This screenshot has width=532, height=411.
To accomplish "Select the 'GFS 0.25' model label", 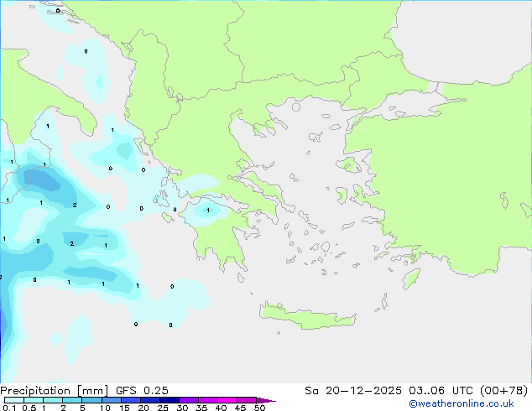I will point(142,391).
